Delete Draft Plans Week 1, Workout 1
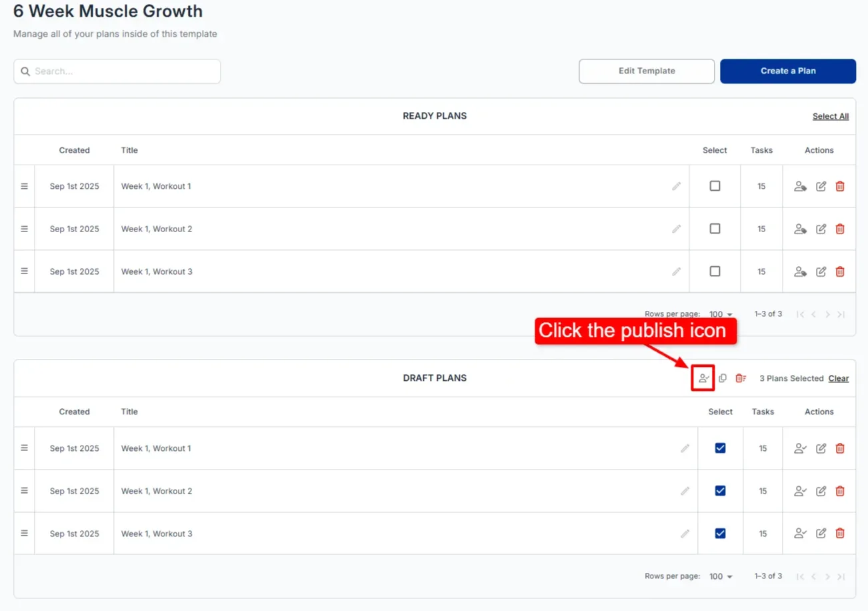The height and width of the screenshot is (611, 868). tap(840, 448)
